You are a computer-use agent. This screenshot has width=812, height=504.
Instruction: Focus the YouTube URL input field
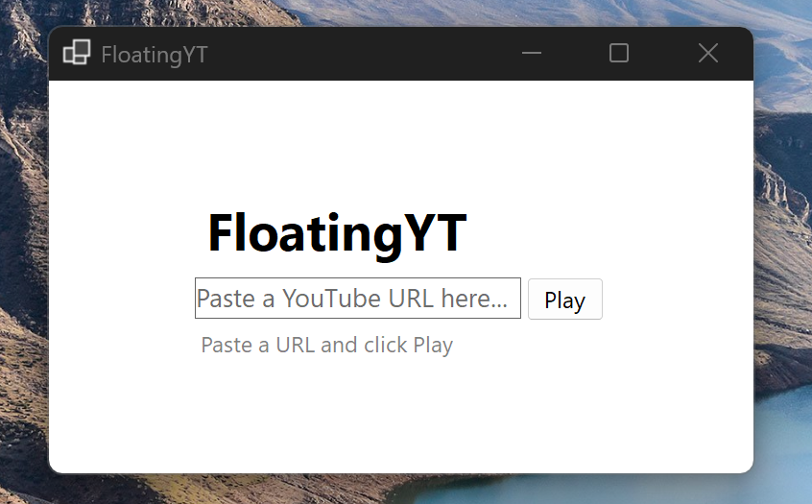point(358,298)
